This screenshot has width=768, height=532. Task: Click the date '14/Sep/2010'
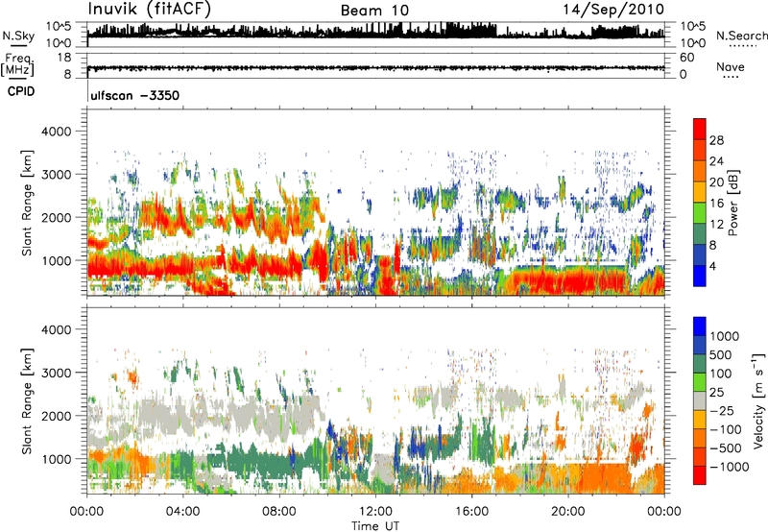(613, 10)
